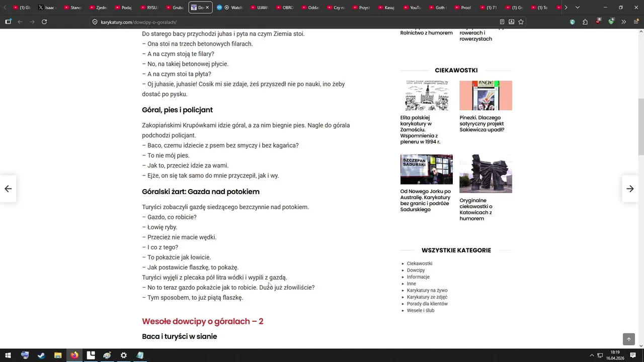
Task: Select the 'Wesele i ślub' category
Action: [x=421, y=311]
